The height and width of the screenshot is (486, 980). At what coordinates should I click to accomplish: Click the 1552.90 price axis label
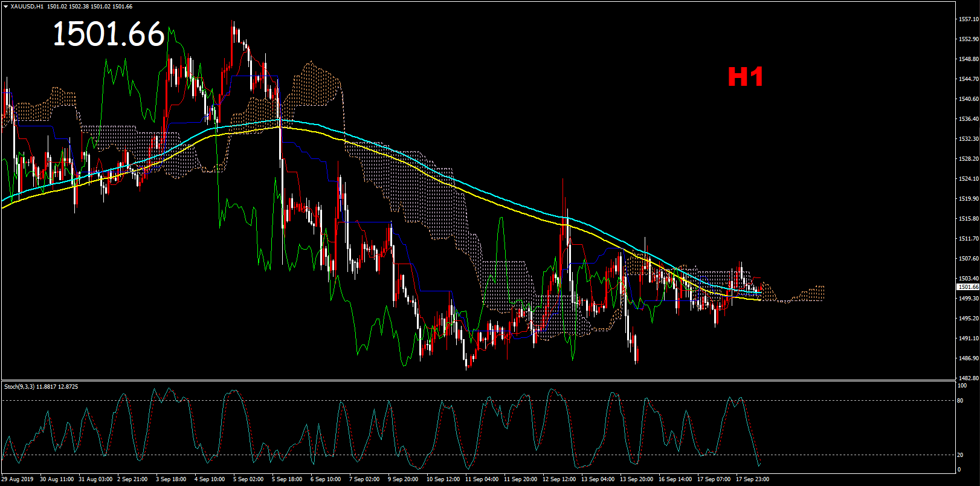point(969,39)
